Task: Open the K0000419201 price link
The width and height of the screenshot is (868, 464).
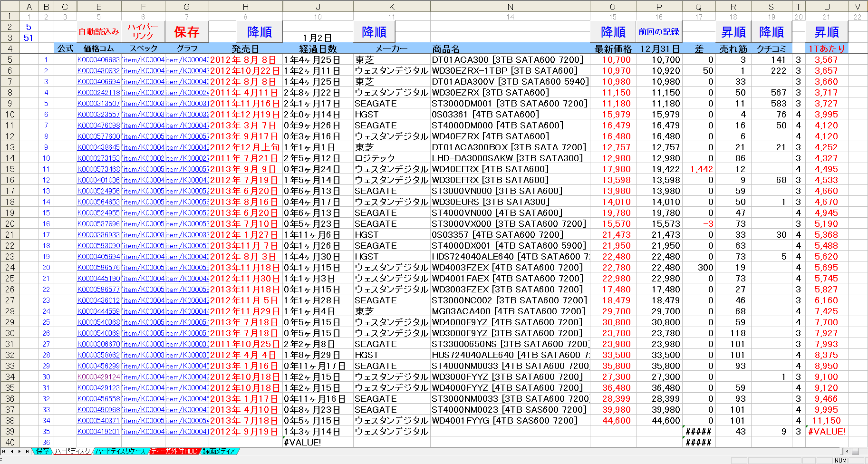Action: (x=98, y=432)
